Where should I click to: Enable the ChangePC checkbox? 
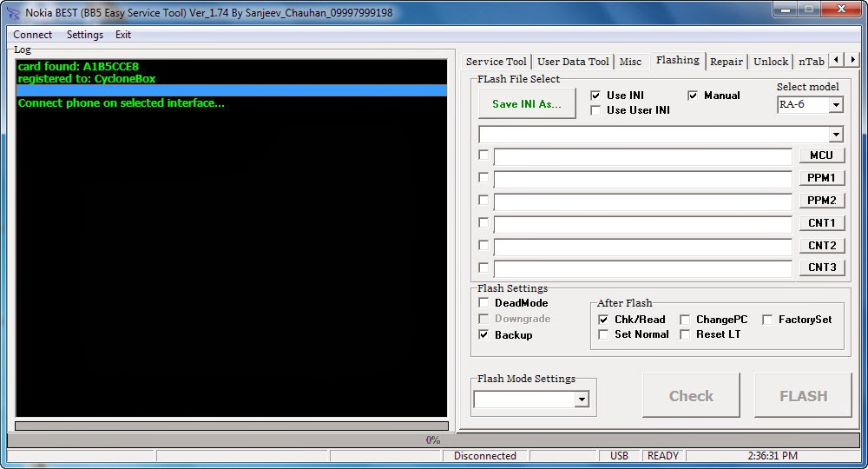685,320
